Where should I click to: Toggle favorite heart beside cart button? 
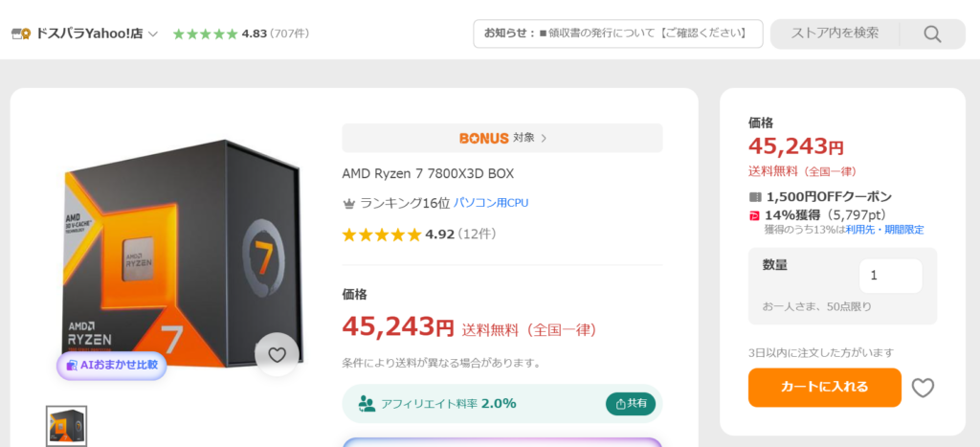(x=923, y=388)
